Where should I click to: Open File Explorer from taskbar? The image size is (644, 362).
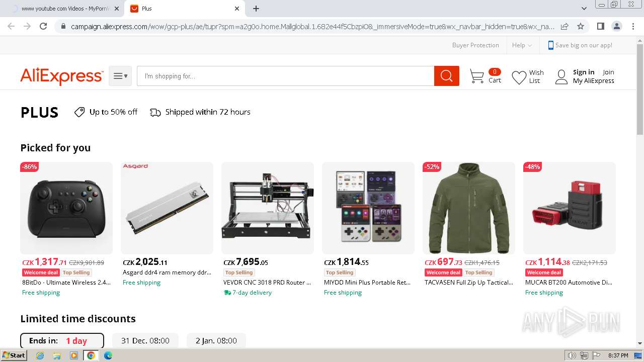57,355
